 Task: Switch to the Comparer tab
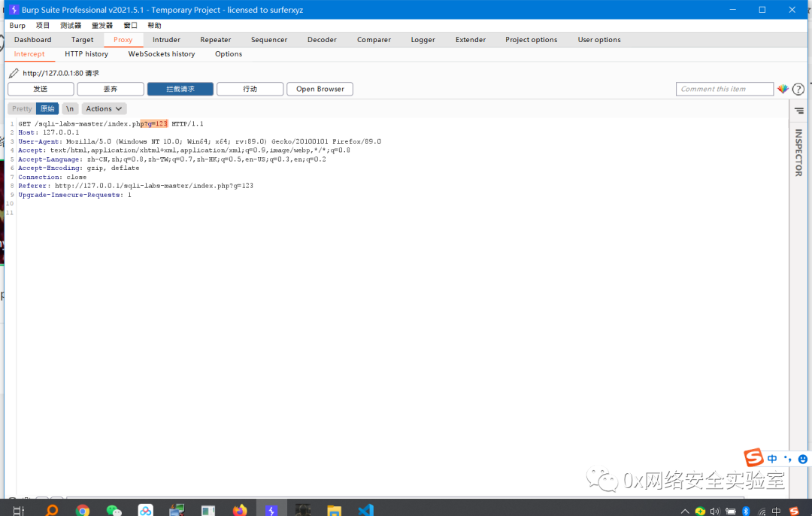coord(374,40)
